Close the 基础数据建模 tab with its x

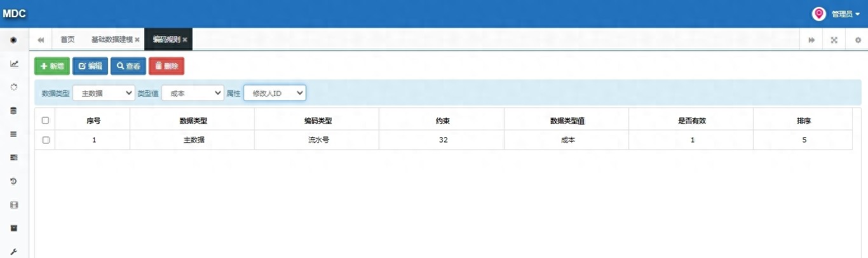[137, 39]
